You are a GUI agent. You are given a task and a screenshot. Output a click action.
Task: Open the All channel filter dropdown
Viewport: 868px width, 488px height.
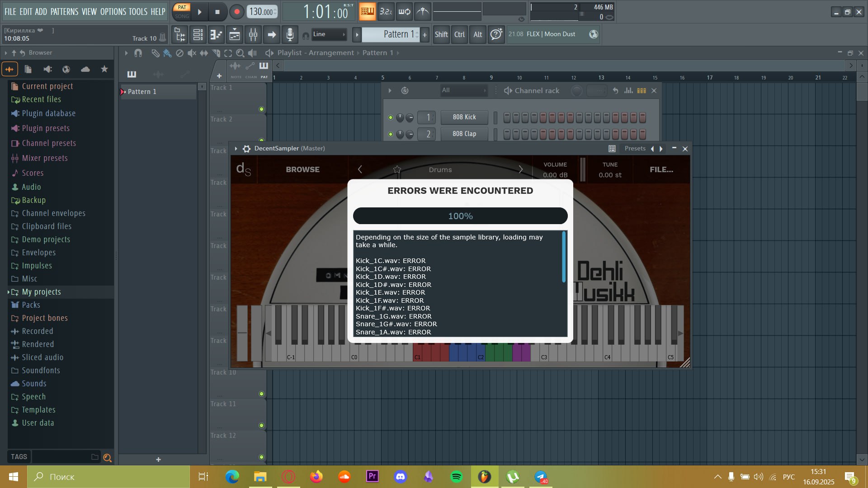pyautogui.click(x=464, y=90)
